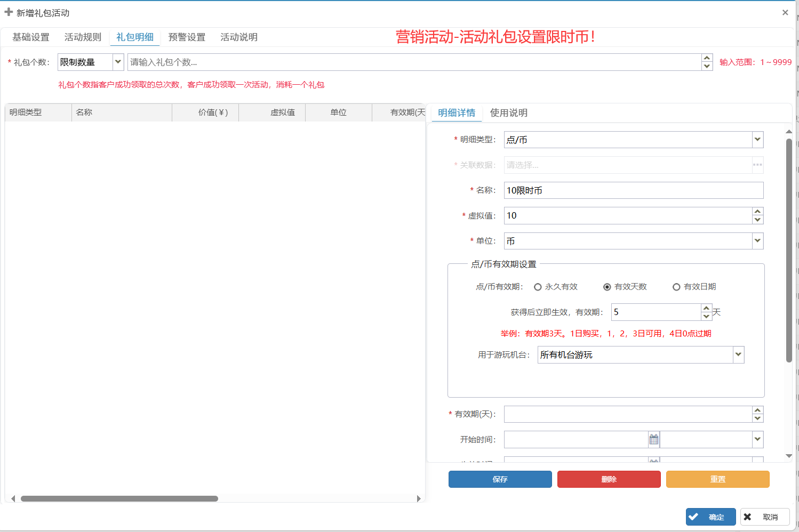Open the 使用说明 tab

point(508,113)
